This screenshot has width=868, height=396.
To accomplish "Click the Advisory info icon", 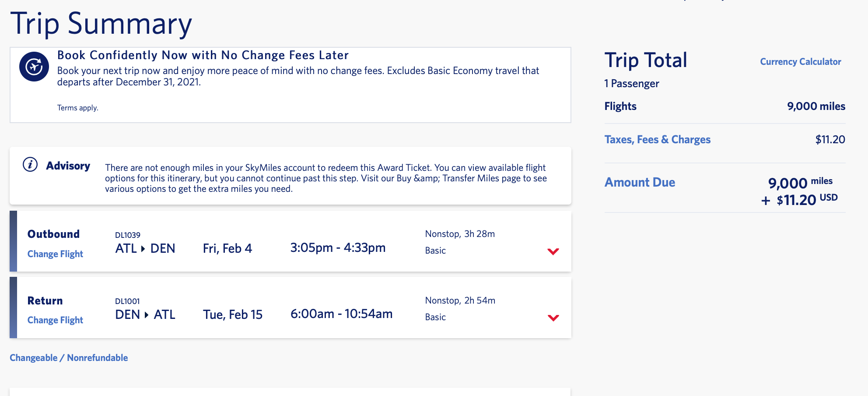I will click(x=30, y=165).
